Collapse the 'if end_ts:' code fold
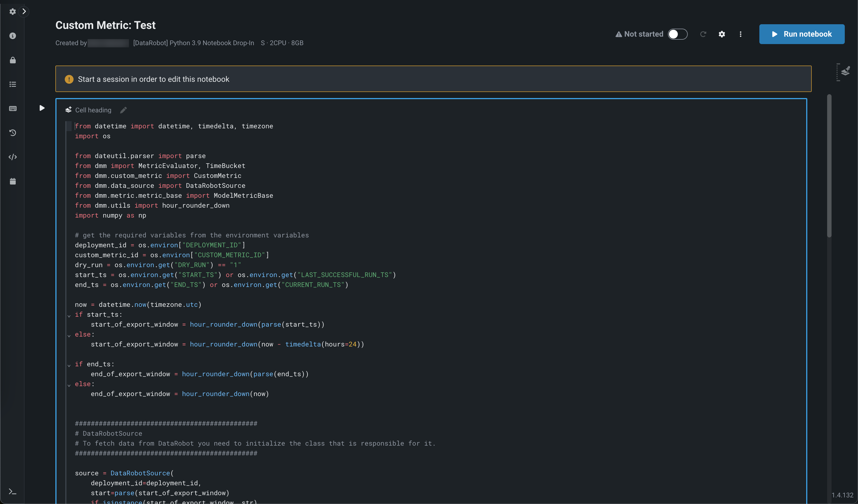Viewport: 858px width, 504px height. click(69, 365)
